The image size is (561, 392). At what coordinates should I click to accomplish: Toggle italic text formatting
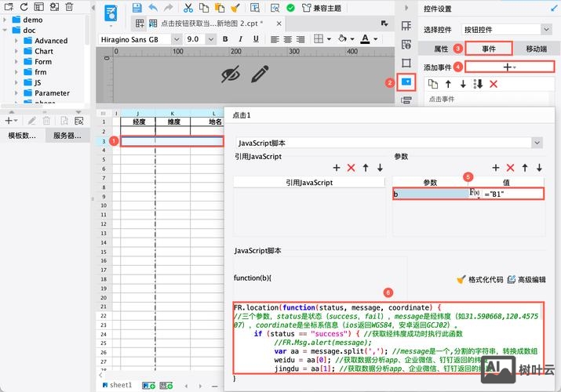[239, 38]
